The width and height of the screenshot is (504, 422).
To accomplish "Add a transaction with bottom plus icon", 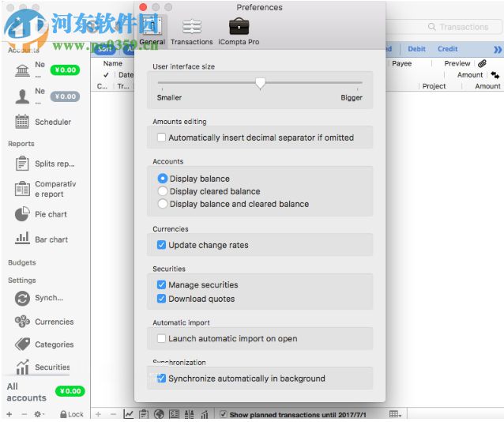I will point(99,414).
